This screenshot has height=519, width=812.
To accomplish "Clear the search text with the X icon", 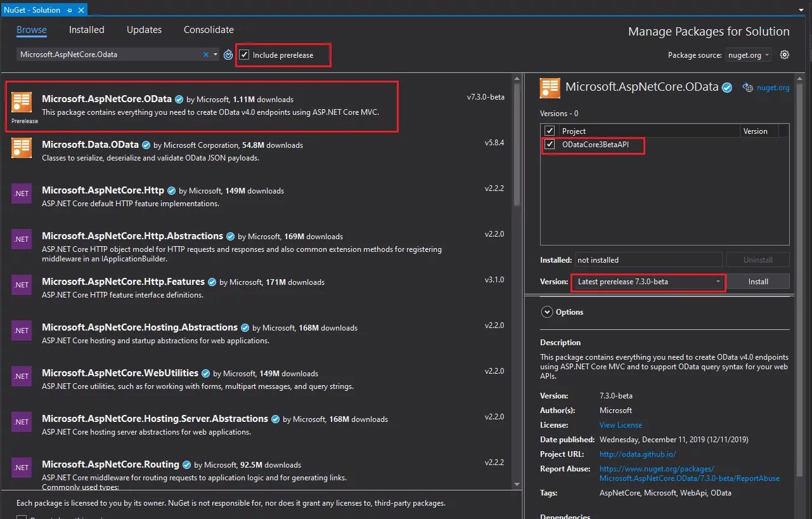I will pyautogui.click(x=205, y=55).
